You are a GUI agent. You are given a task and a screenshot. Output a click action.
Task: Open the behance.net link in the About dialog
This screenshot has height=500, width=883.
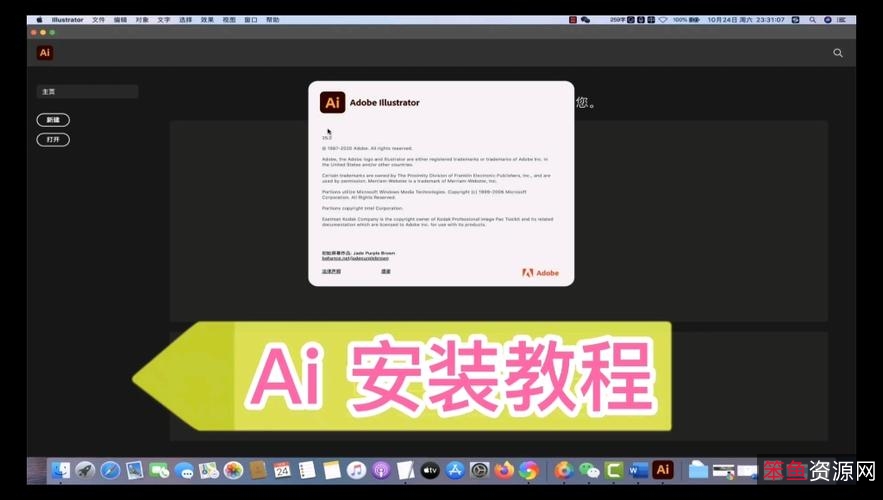[355, 258]
